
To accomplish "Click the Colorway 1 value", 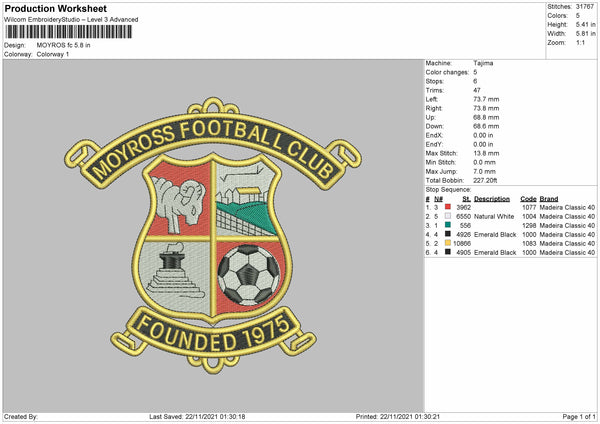I will pos(53,54).
